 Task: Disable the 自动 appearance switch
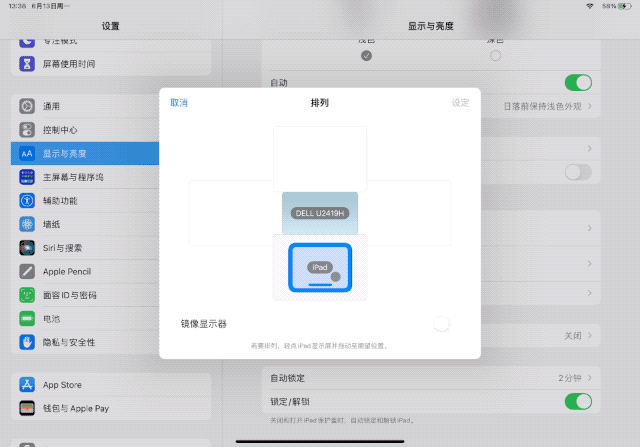coord(577,82)
